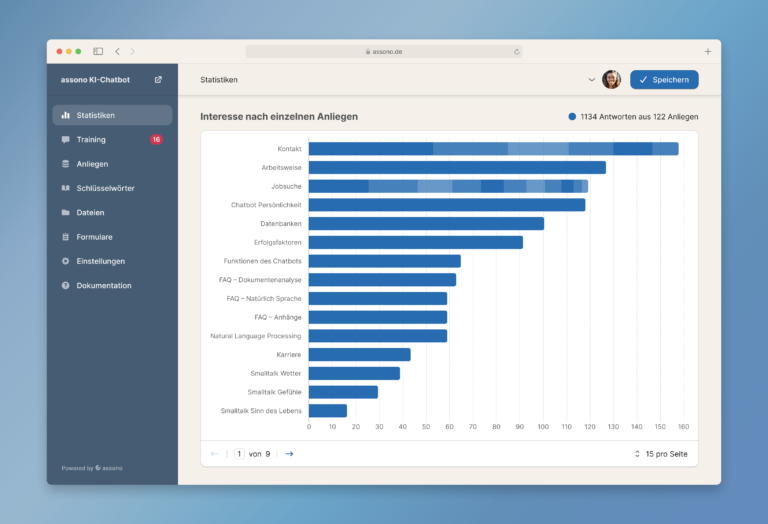Click the Speichern save button
Screen dimensions: 768x524
pyautogui.click(x=664, y=80)
